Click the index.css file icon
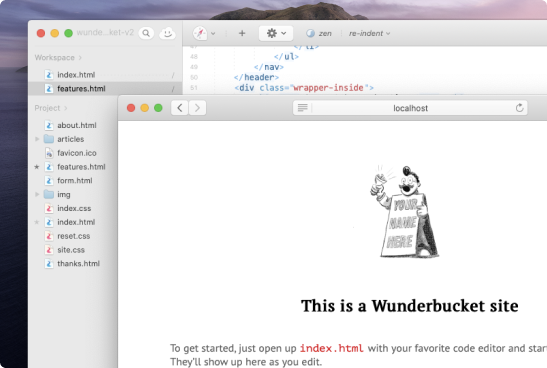547x368 pixels. pyautogui.click(x=49, y=208)
